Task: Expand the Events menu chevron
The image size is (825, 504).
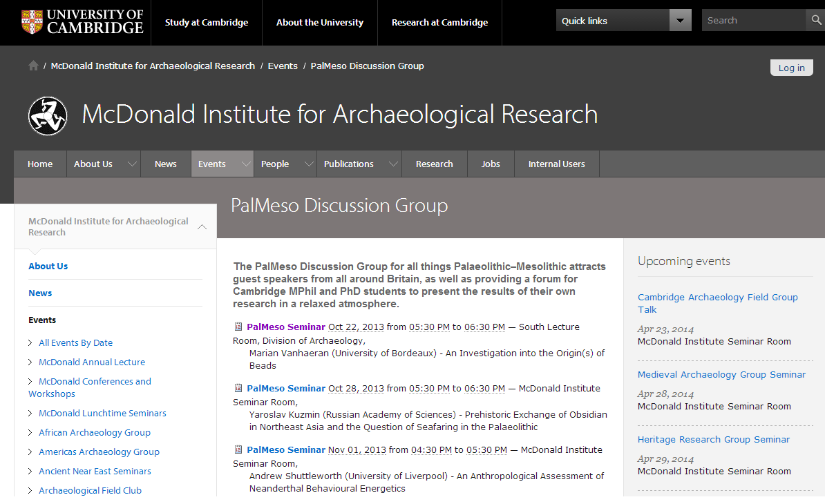Action: [246, 164]
